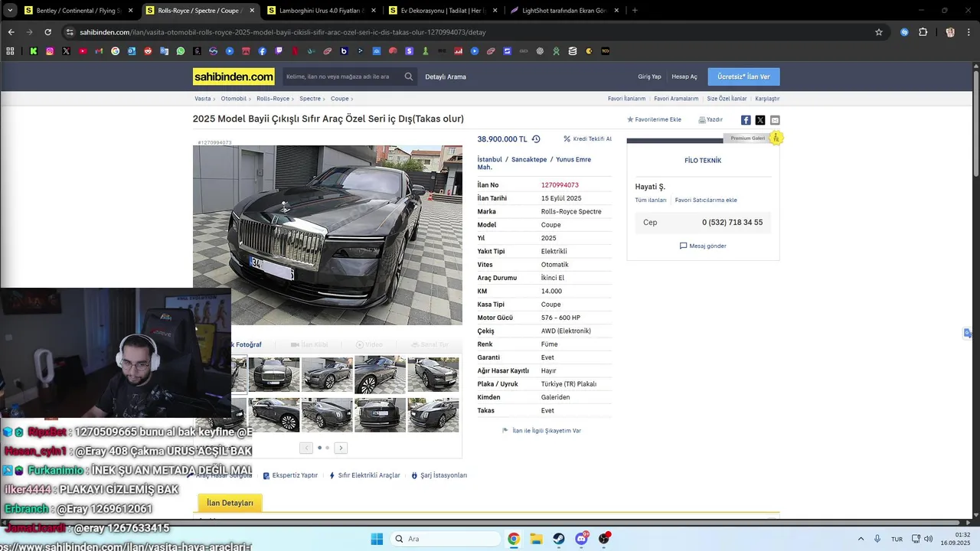Open the Google bookmark in the bookmarks bar
The image size is (980, 551).
click(116, 51)
